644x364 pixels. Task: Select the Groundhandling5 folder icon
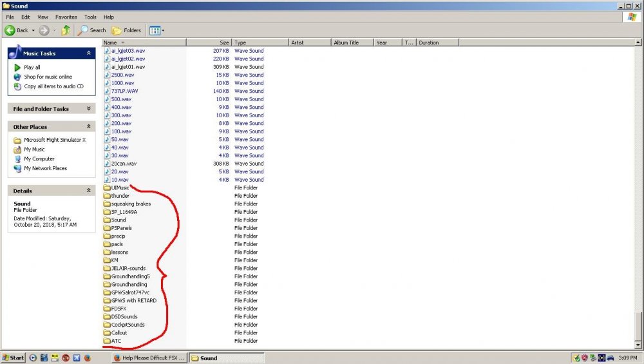tap(107, 276)
